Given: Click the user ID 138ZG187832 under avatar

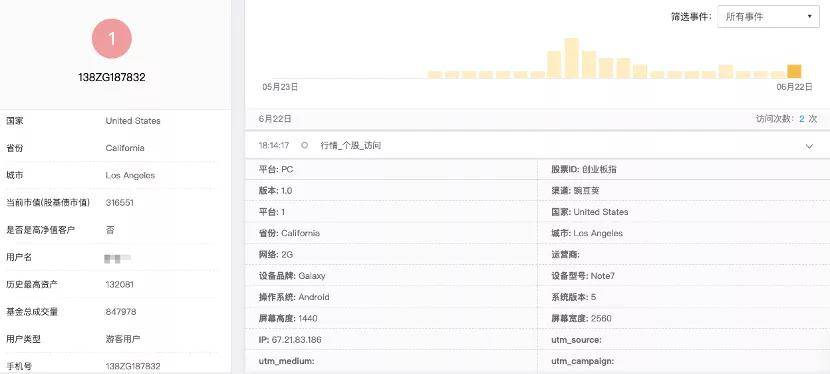Looking at the screenshot, I should (112, 77).
